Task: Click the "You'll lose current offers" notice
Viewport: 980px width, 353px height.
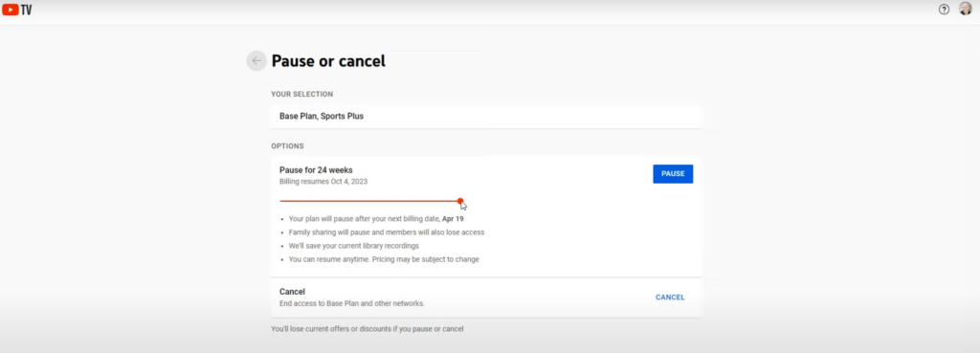Action: pos(367,329)
